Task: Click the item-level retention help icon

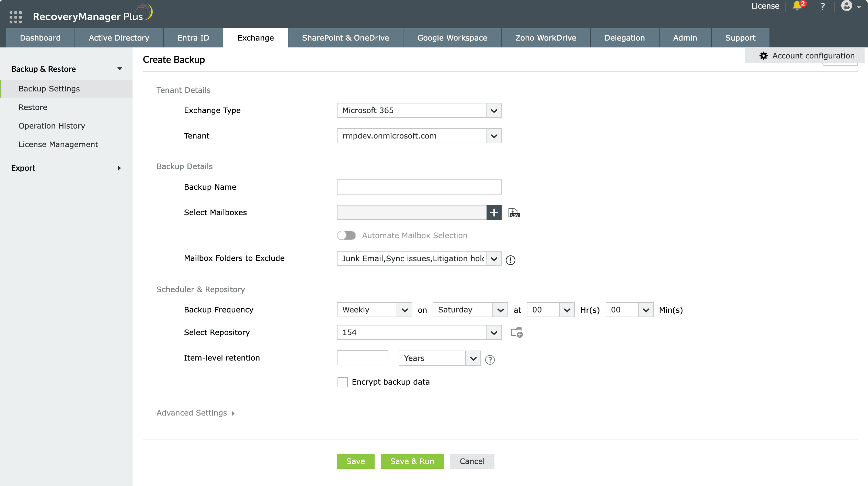Action: pyautogui.click(x=490, y=360)
